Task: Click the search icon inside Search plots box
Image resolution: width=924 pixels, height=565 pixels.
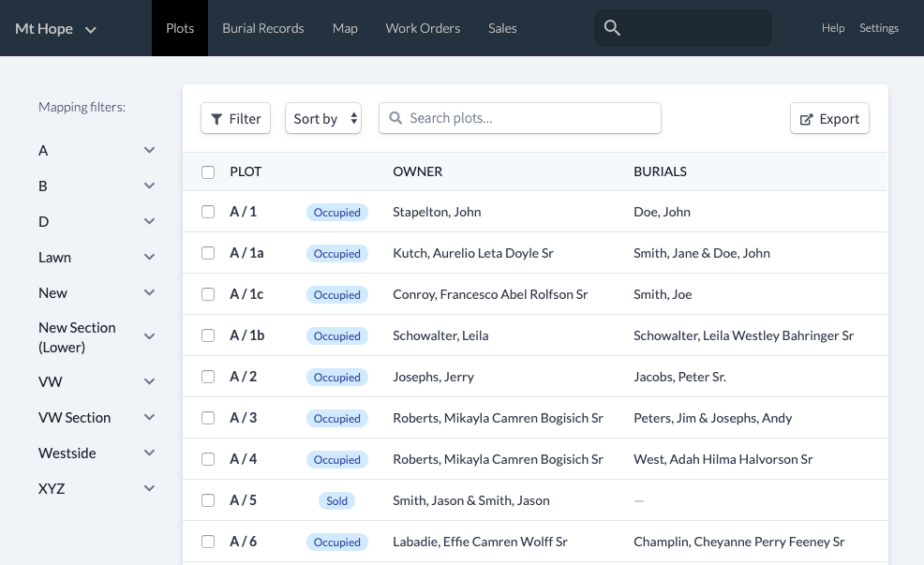Action: [395, 118]
